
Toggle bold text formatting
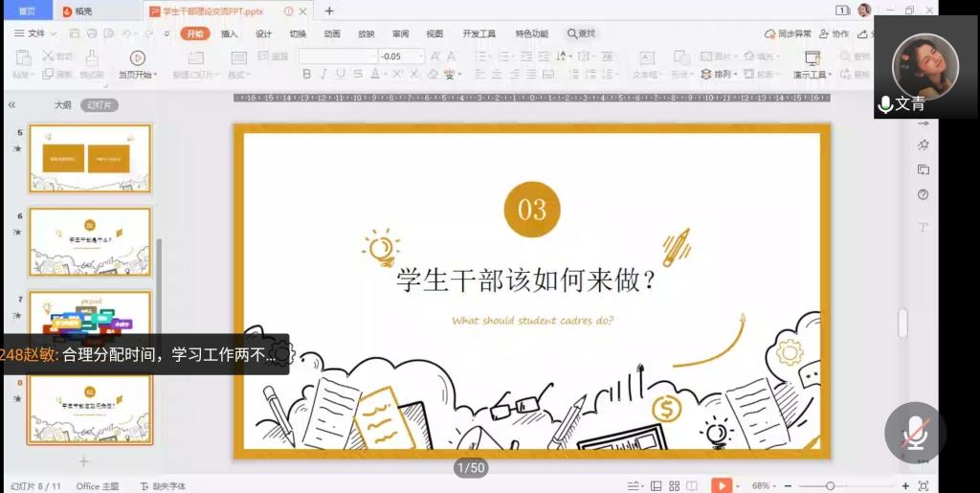pos(307,75)
